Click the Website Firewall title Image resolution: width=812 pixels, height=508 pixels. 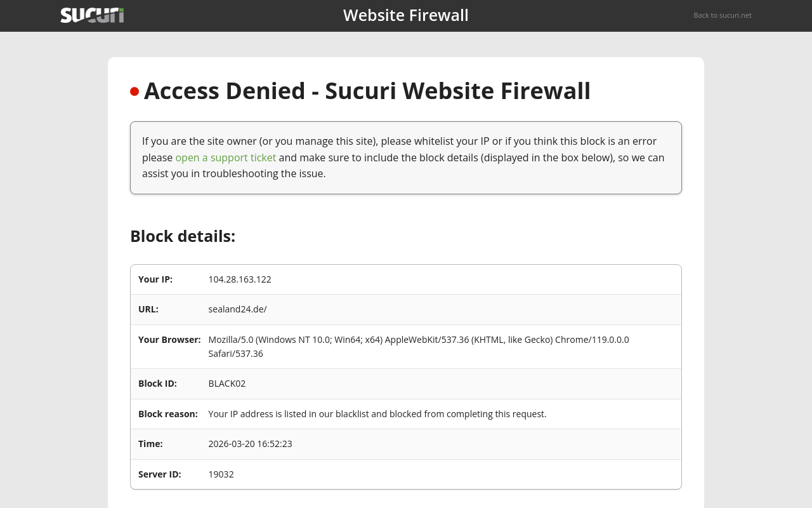click(405, 15)
